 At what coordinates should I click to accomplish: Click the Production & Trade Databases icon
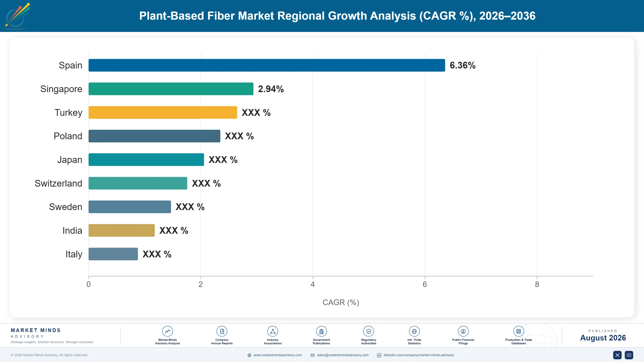[x=518, y=331]
